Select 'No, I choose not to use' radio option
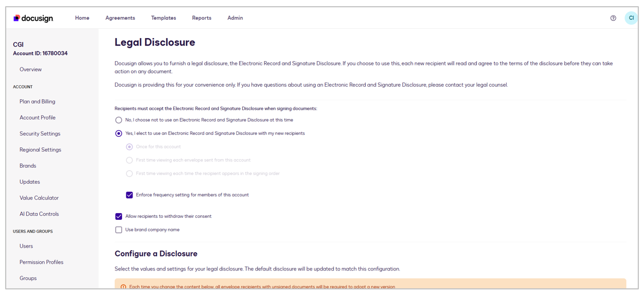 [x=119, y=120]
